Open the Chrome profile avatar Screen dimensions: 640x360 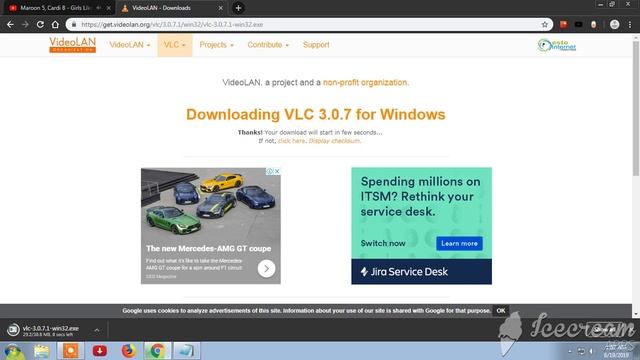614,24
